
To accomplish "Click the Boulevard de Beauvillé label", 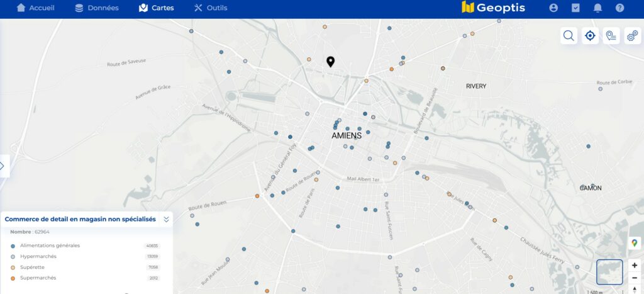I will (x=426, y=110).
